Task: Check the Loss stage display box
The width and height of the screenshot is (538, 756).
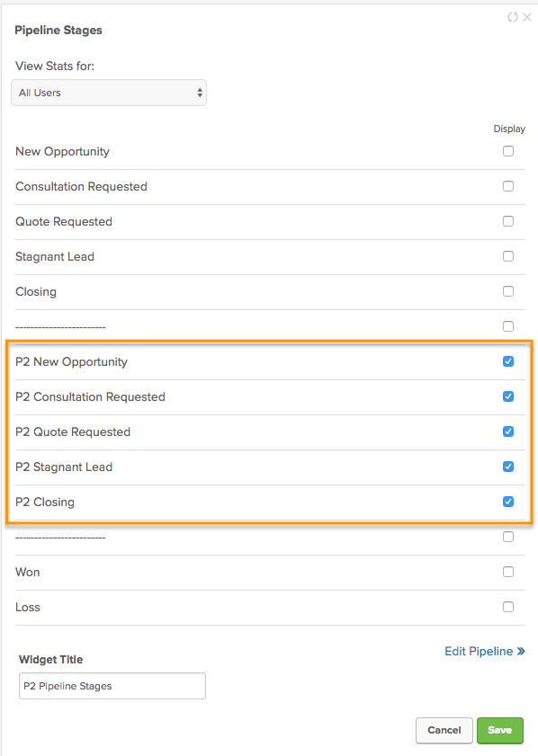Action: 508,607
